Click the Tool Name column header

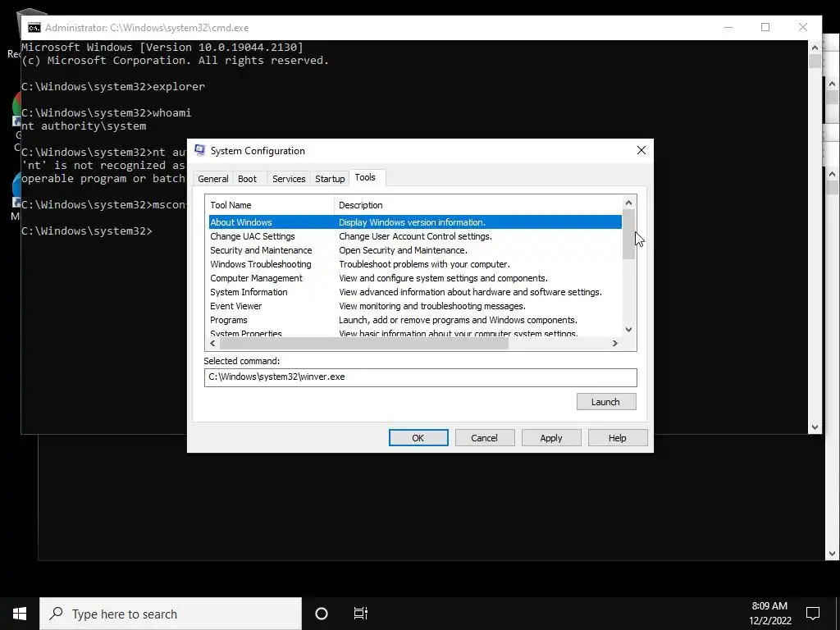point(269,205)
